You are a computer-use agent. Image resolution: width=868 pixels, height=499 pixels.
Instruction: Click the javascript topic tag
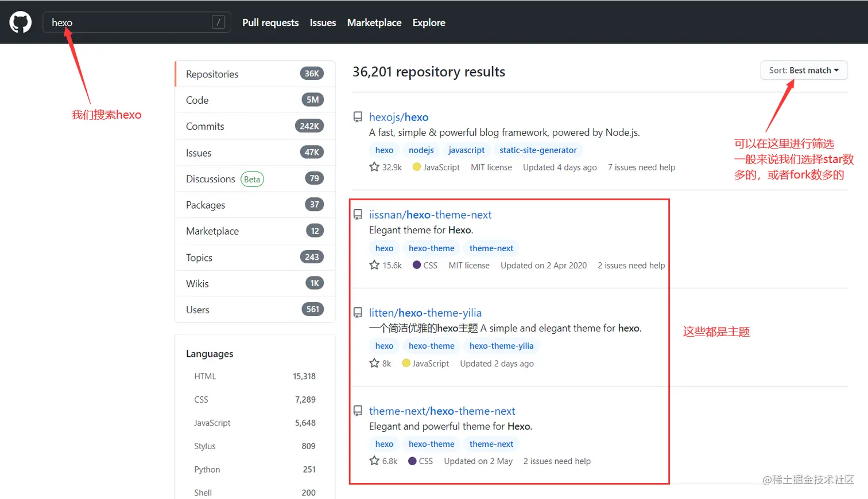(x=466, y=150)
